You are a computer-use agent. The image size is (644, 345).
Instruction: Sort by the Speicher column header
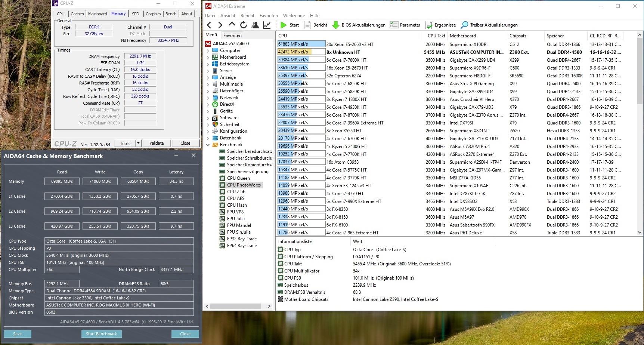pyautogui.click(x=566, y=36)
